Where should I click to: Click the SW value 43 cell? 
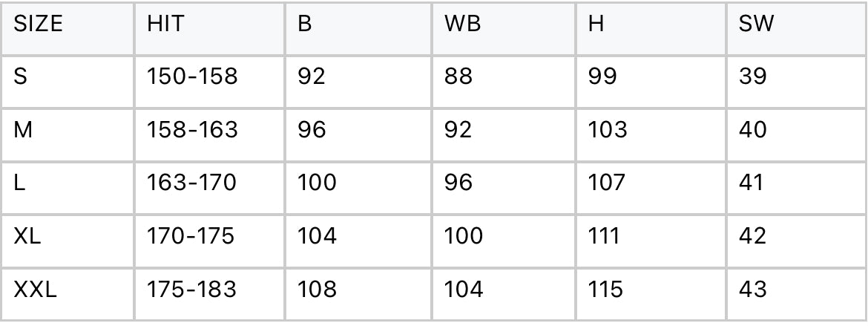click(752, 289)
